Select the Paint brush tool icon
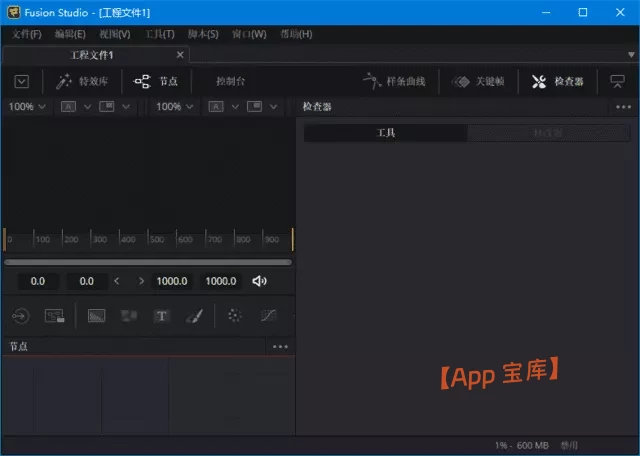 [x=194, y=316]
